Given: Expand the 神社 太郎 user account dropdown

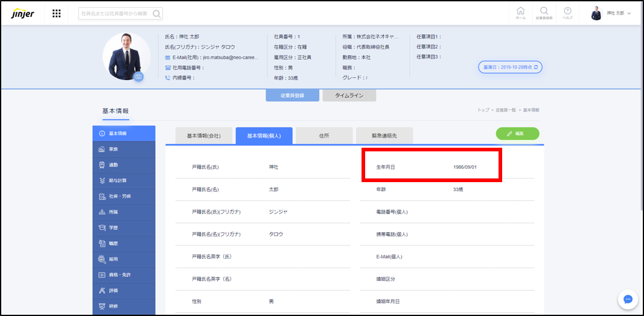Looking at the screenshot, I should (x=611, y=13).
